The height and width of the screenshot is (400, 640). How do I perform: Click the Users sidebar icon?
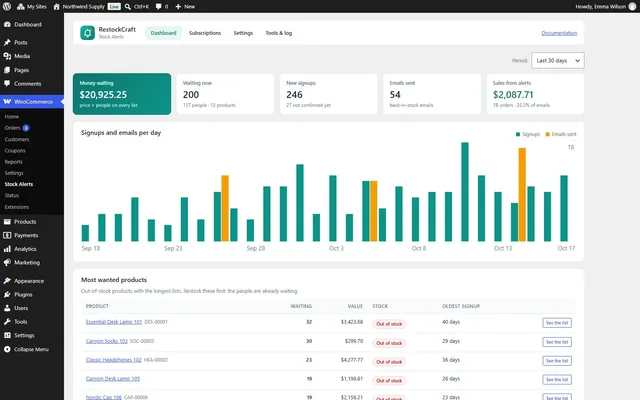coord(7,308)
